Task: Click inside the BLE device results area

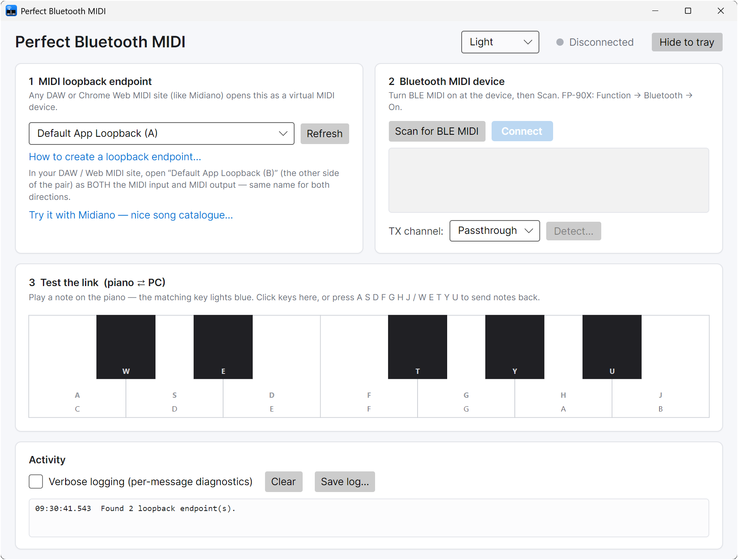Action: click(x=548, y=180)
